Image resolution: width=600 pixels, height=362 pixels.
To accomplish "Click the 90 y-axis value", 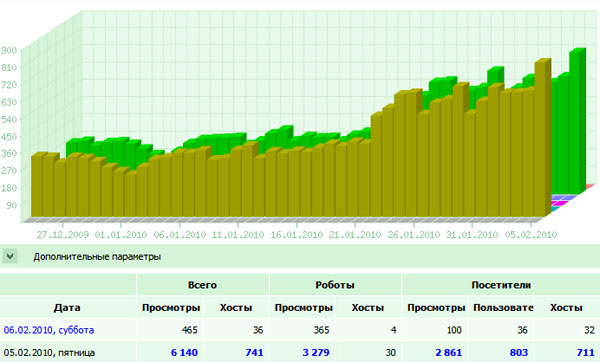I will tap(12, 205).
